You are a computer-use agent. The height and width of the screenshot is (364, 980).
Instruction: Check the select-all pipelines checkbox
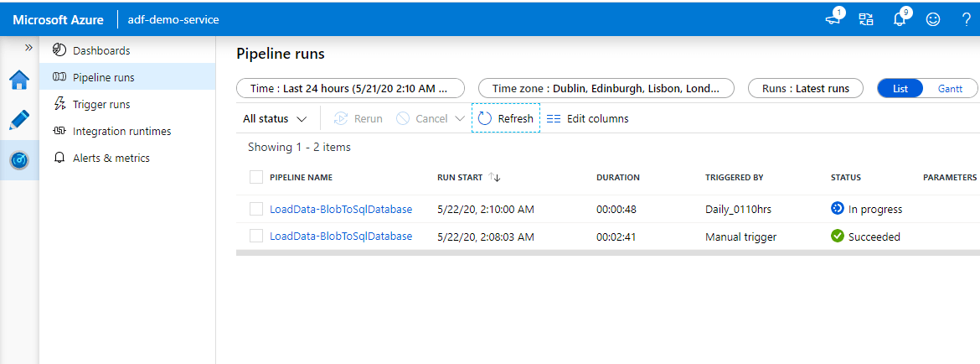(256, 177)
